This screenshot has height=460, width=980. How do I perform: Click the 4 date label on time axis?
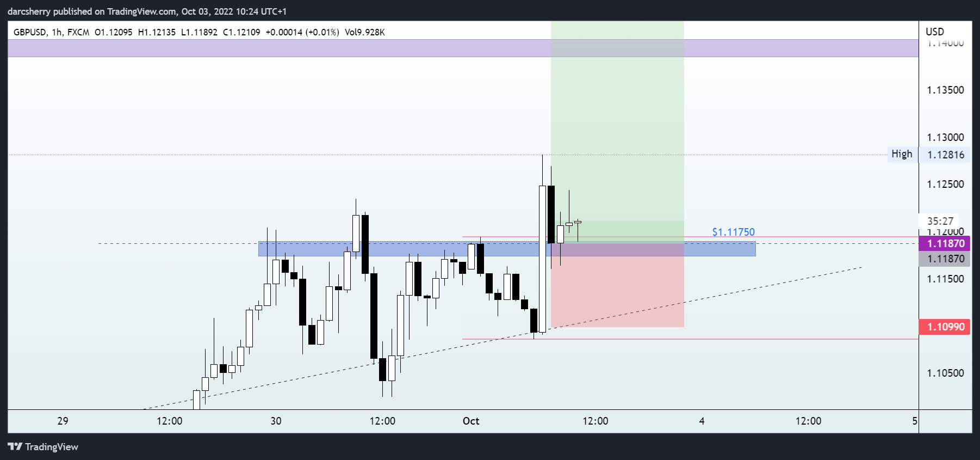pyautogui.click(x=702, y=421)
